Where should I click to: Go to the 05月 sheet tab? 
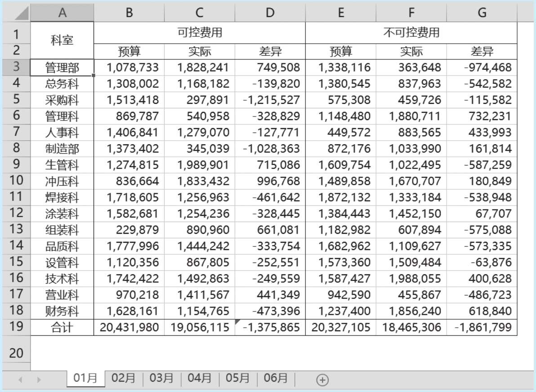(x=238, y=379)
